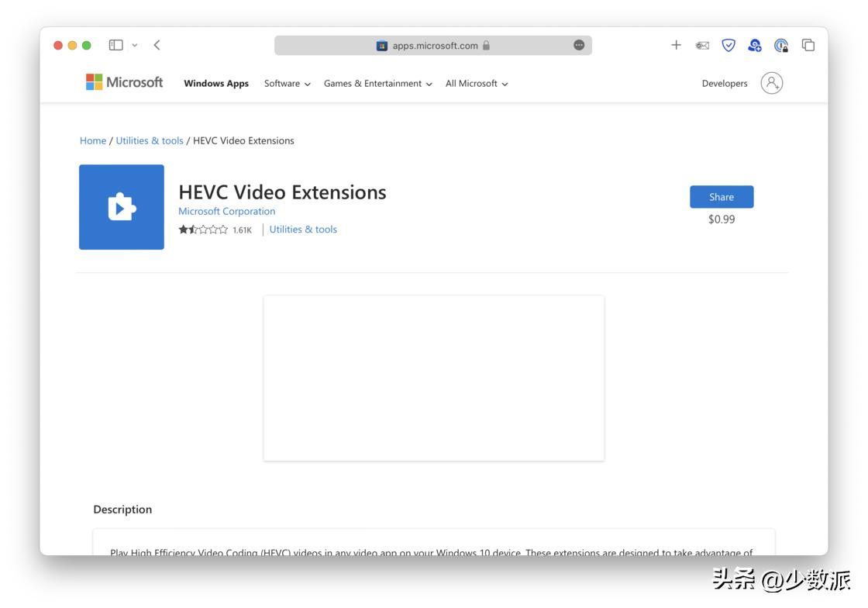The width and height of the screenshot is (868, 608).
Task: Open the Utilities & tools link
Action: [x=150, y=140]
